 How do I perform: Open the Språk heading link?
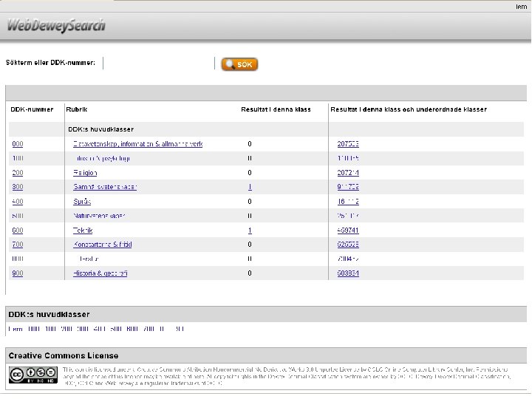[x=82, y=202]
